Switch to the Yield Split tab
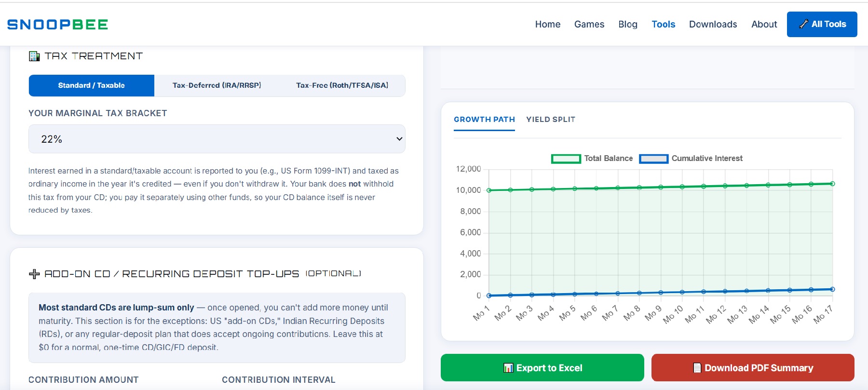The width and height of the screenshot is (868, 390). pyautogui.click(x=551, y=120)
